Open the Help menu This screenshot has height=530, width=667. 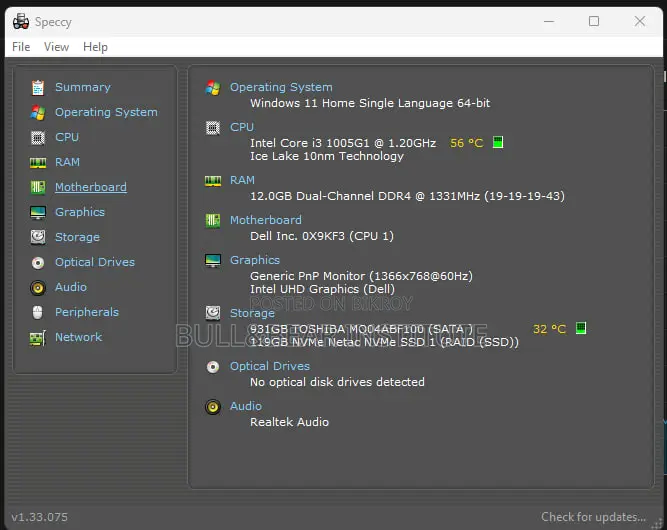coord(95,47)
